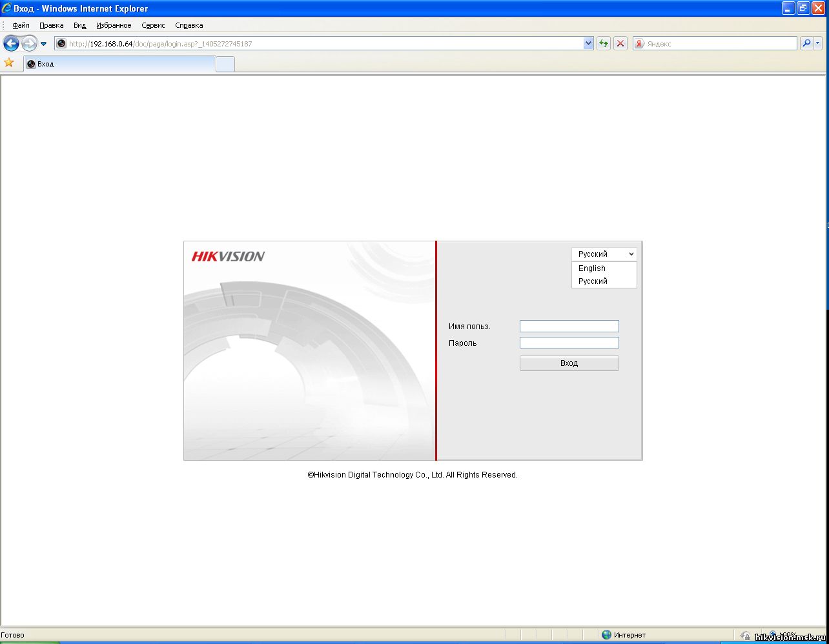
Task: Click the page icon on Вход tab
Action: tap(31, 64)
